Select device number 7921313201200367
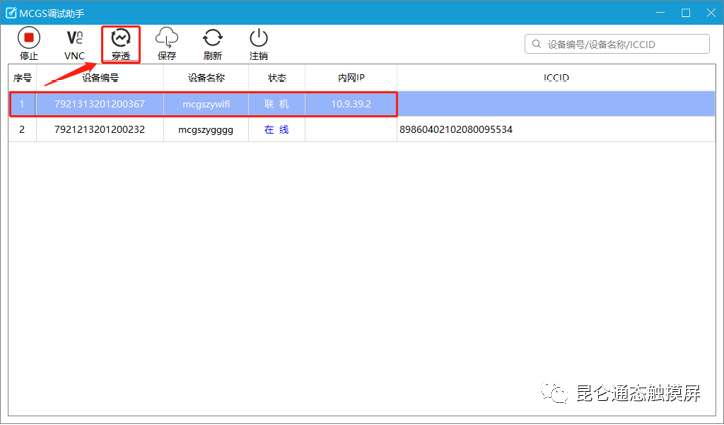The image size is (724, 425). [99, 104]
